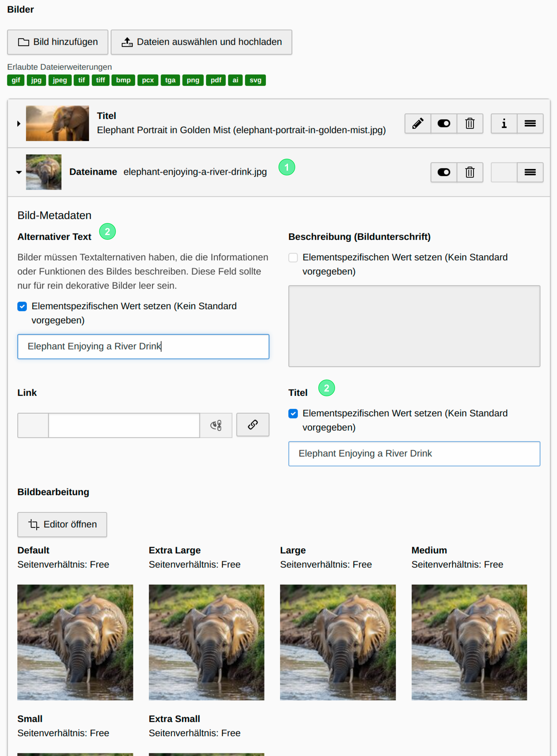Click the tga extension badge
The image size is (557, 756).
[x=170, y=80]
